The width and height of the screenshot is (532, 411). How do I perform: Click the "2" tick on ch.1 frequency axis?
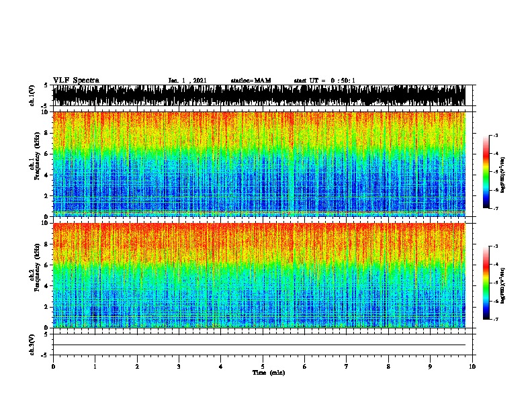point(46,195)
